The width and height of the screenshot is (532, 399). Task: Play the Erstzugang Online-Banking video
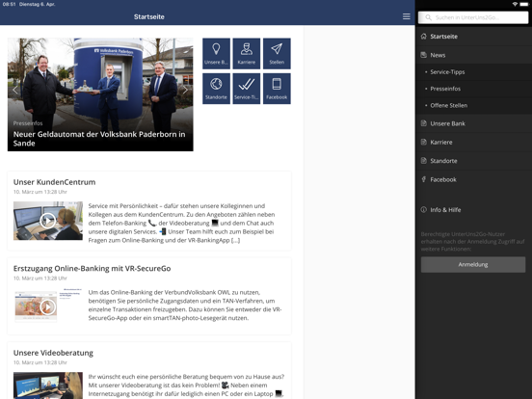coord(48,307)
